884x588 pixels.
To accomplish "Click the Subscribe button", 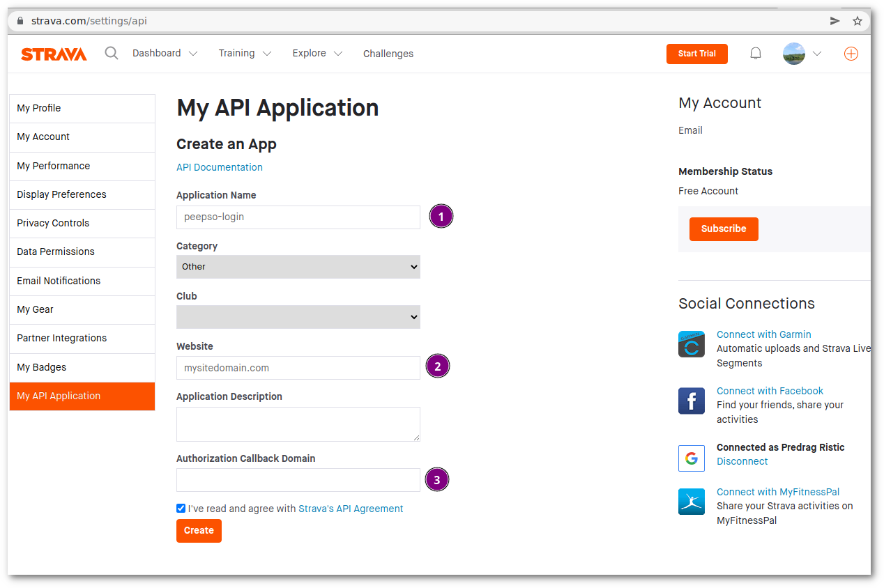I will pos(724,229).
